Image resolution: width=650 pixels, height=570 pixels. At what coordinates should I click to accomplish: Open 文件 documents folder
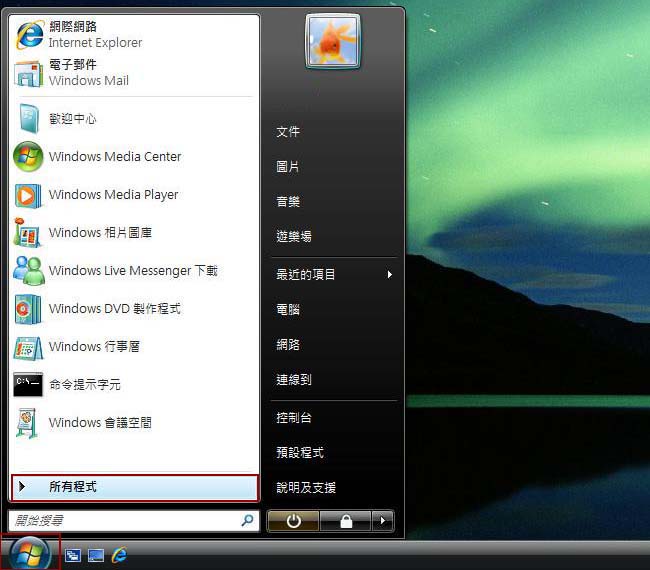click(288, 132)
